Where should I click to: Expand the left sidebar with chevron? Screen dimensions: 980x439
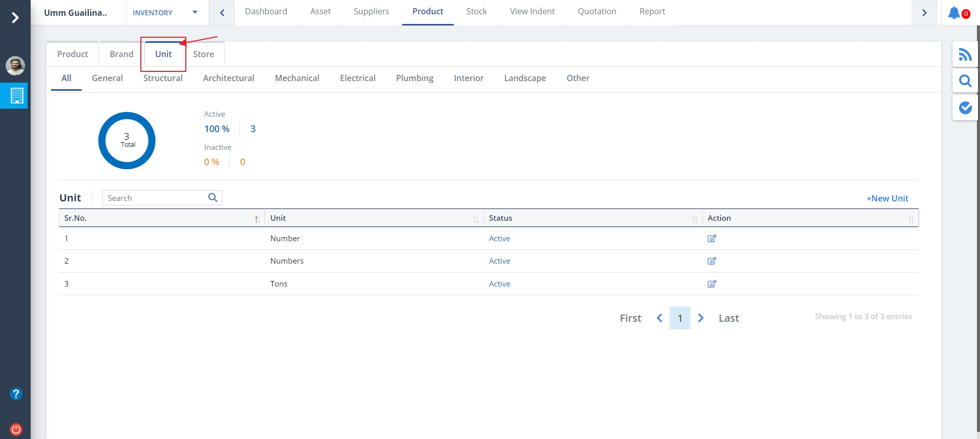click(15, 18)
